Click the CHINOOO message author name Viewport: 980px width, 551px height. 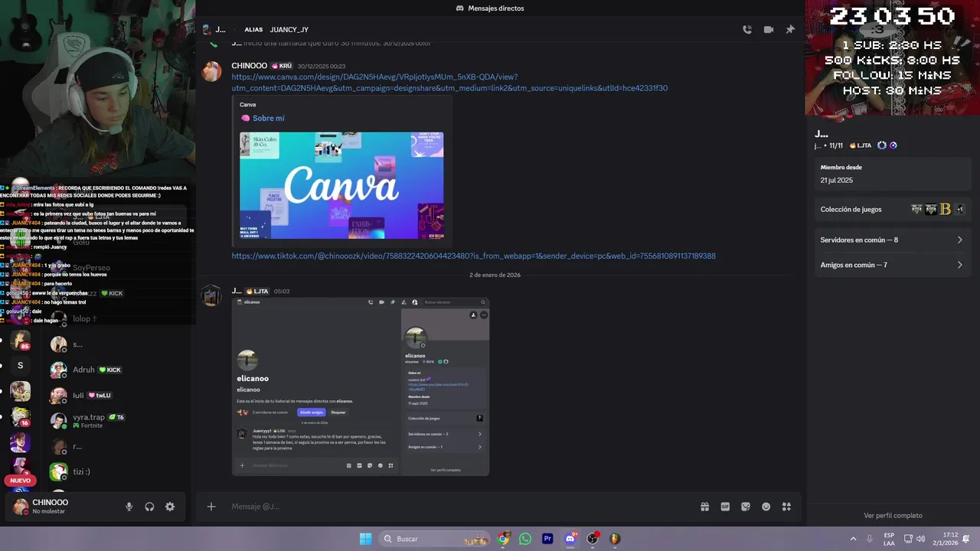250,66
